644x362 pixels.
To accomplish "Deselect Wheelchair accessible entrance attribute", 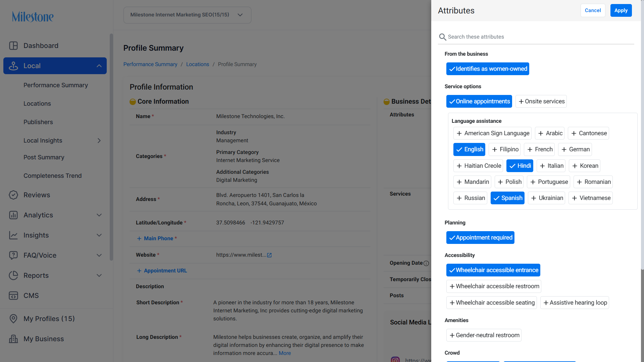I will [493, 270].
